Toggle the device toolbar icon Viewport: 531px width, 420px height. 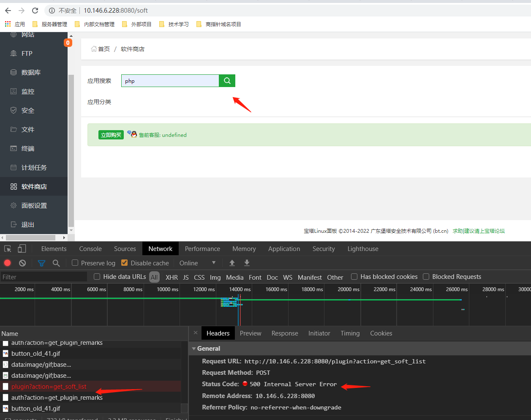pos(22,249)
